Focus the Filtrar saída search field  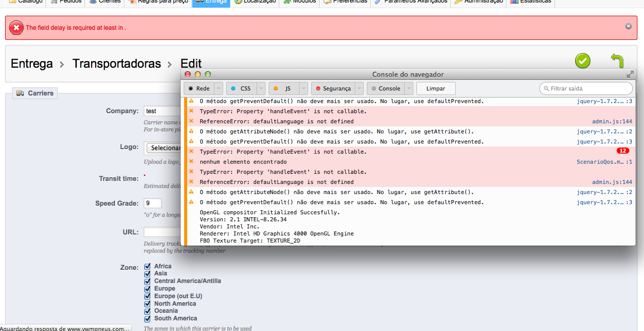[x=586, y=88]
